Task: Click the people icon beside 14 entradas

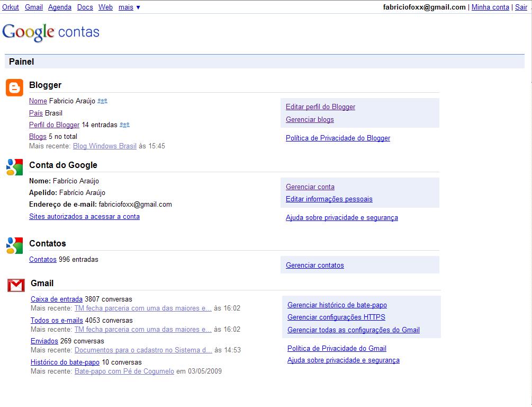Action: [x=124, y=125]
